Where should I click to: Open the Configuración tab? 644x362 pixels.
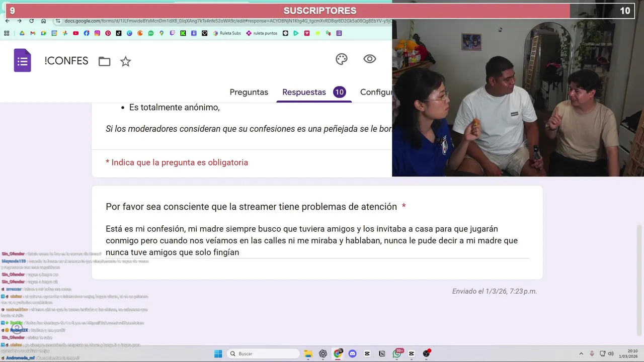coord(376,92)
